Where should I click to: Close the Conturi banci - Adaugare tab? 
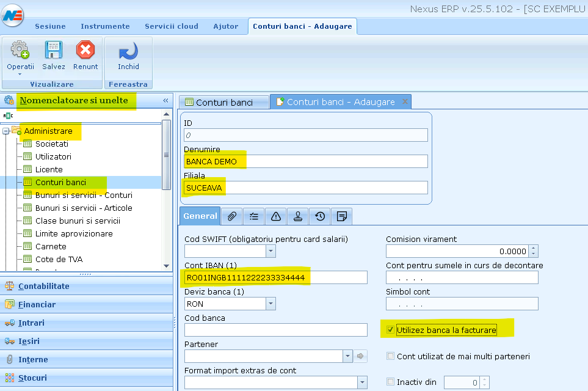[x=405, y=101]
